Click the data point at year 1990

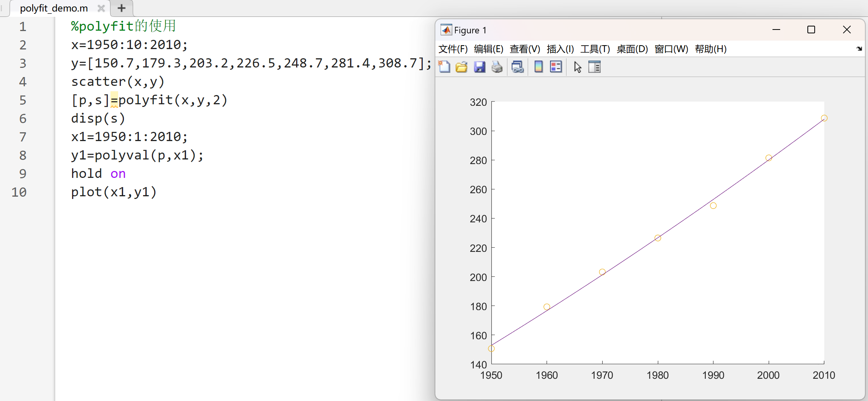point(713,205)
